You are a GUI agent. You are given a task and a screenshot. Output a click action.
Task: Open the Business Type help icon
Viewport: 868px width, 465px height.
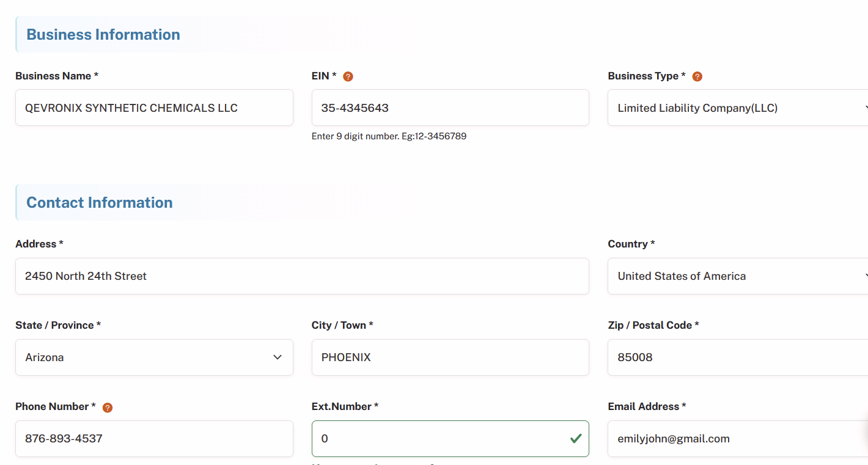pyautogui.click(x=697, y=76)
